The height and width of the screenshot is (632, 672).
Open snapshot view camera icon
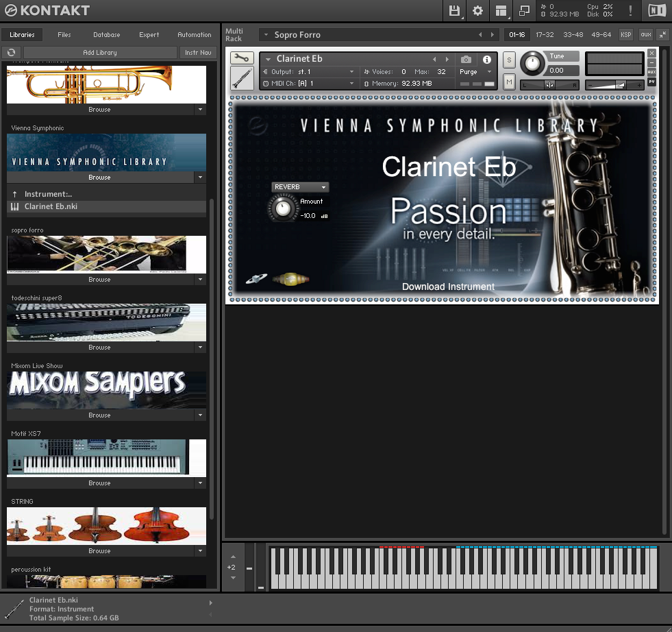[x=466, y=59]
